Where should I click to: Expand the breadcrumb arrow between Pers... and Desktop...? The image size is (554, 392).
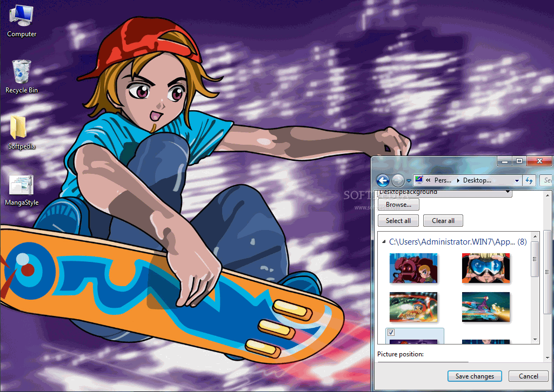(458, 180)
